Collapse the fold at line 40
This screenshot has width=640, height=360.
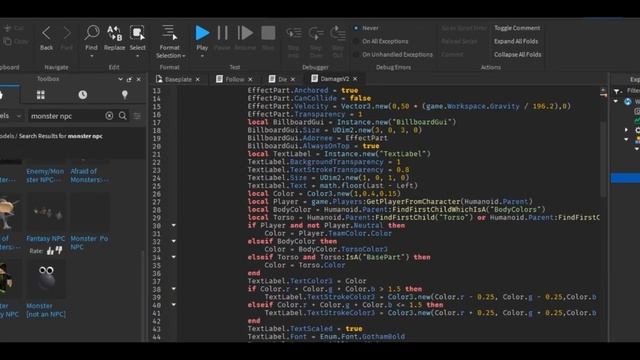[173, 305]
